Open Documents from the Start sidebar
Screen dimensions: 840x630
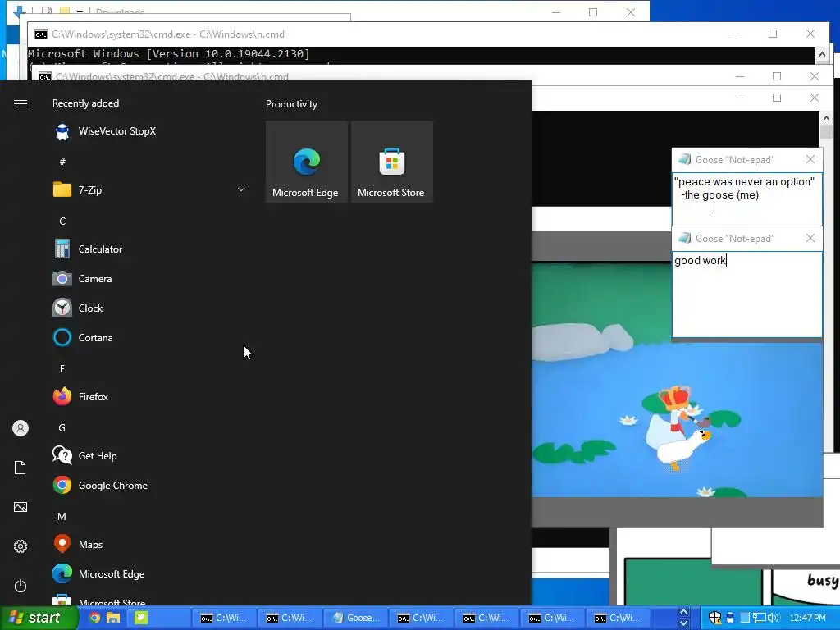pyautogui.click(x=21, y=468)
